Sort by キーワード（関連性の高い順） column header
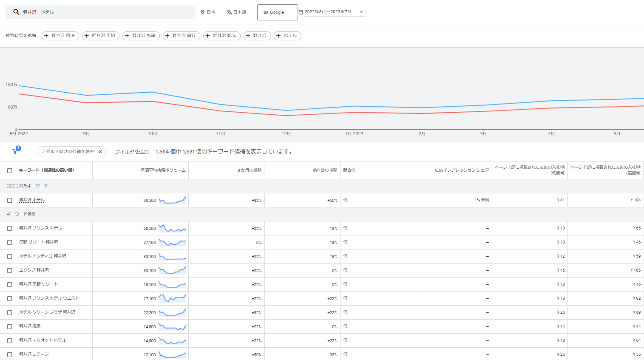 [46, 170]
